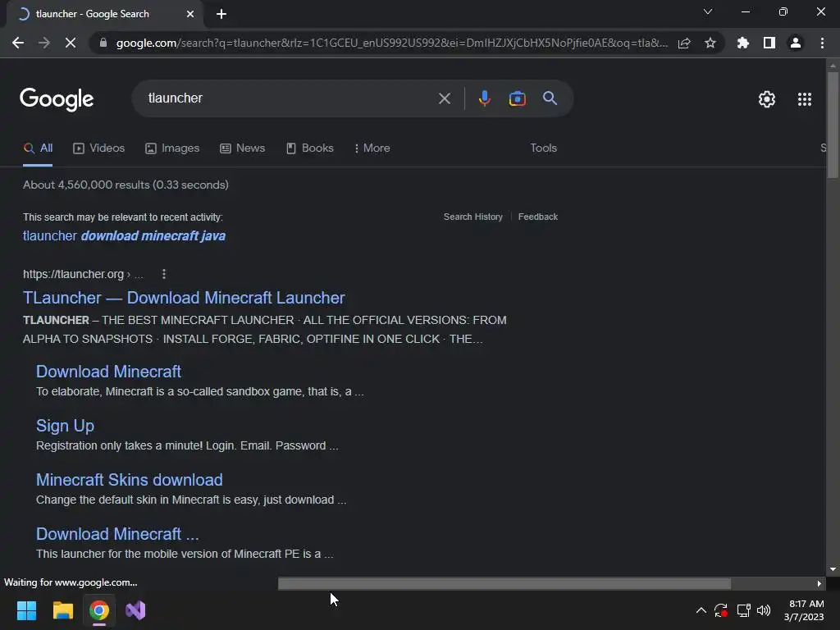This screenshot has height=630, width=840.
Task: Open 'Download Minecraft ...' mobile sitelink
Action: click(x=117, y=533)
